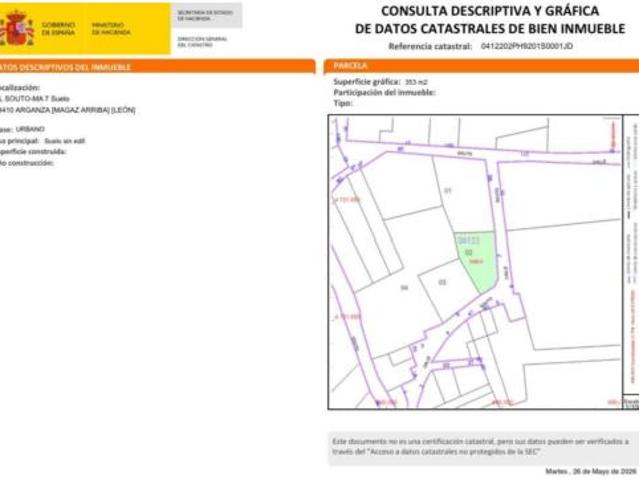This screenshot has width=639, height=480.
Task: Click the line "DE DATOS CATASTRALES DE BIEN INMUEBLE"
Action: coord(490,29)
